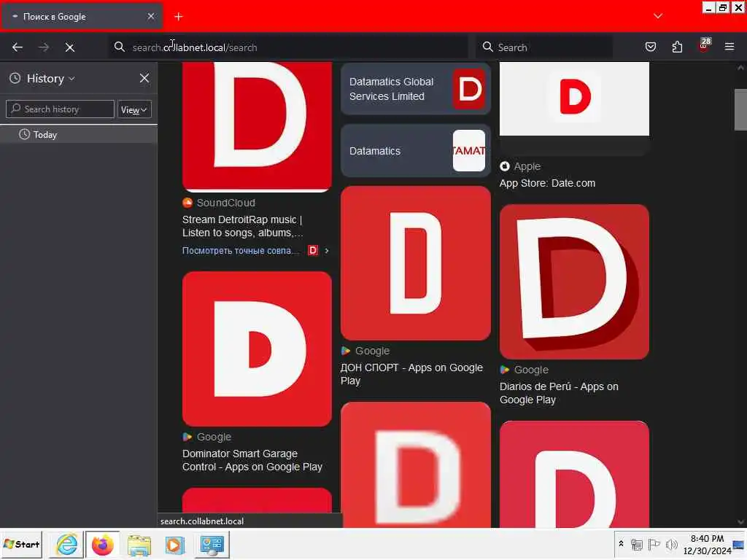Open Action Center flag icon

click(x=654, y=544)
